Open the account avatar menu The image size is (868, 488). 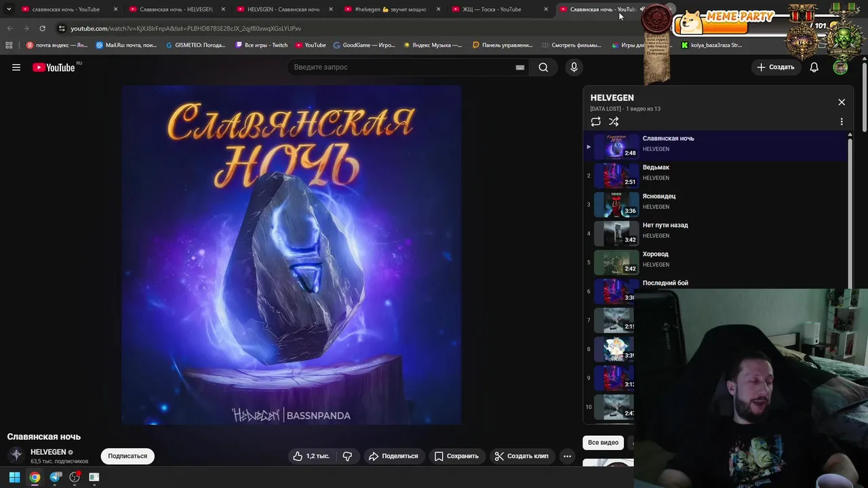pyautogui.click(x=840, y=67)
